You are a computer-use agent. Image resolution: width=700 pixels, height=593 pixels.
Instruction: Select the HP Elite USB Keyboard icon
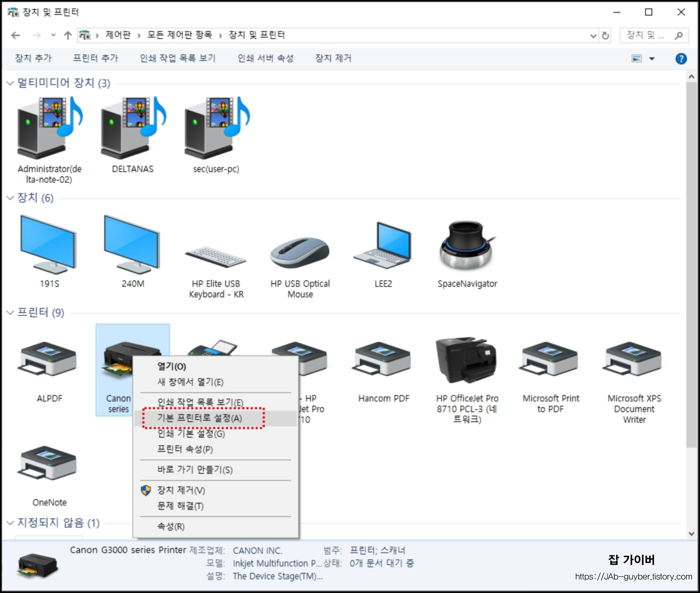216,257
